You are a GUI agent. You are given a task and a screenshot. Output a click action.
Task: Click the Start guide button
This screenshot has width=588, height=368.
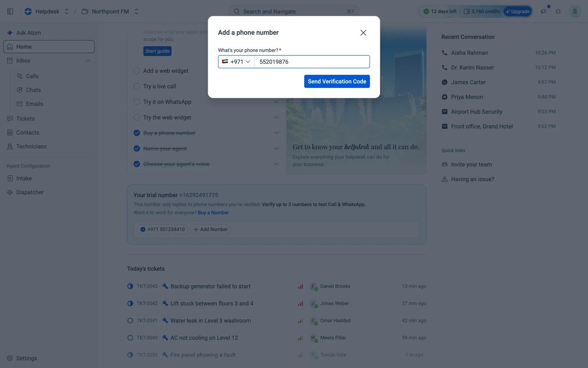pyautogui.click(x=157, y=51)
